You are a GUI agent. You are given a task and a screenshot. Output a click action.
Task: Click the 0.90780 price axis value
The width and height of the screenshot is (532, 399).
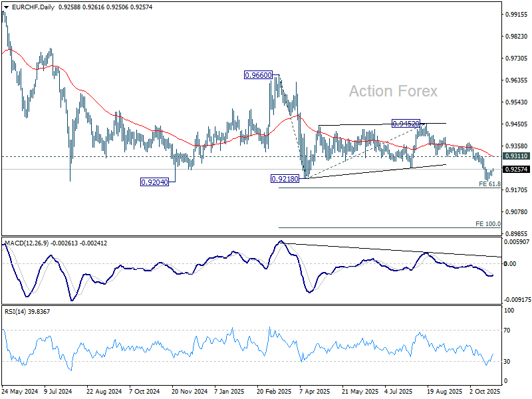click(517, 211)
